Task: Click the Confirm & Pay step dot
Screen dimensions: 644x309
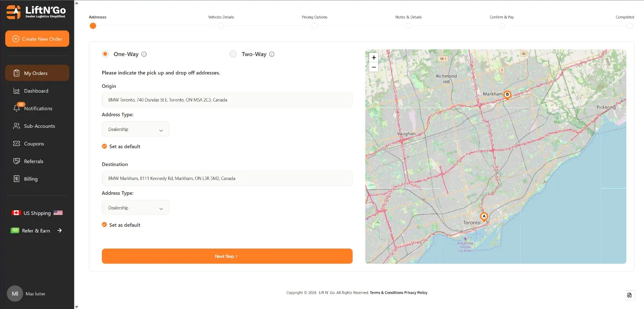Action: click(x=502, y=26)
